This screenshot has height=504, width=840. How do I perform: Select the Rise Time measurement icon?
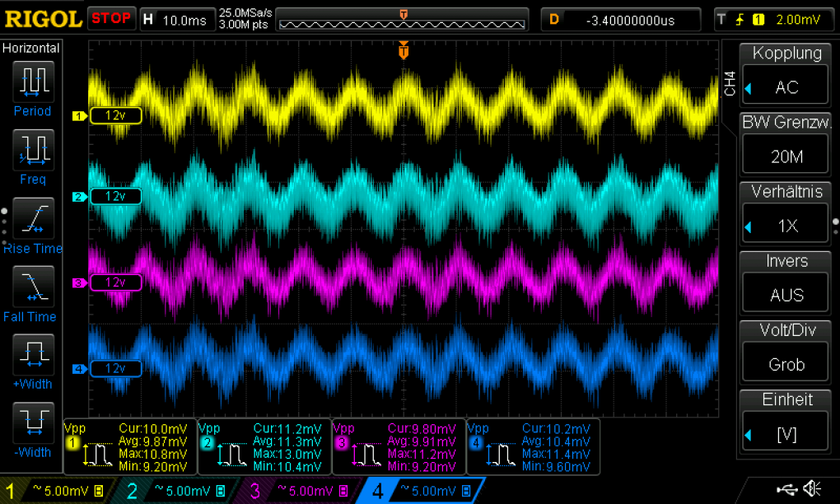33,218
